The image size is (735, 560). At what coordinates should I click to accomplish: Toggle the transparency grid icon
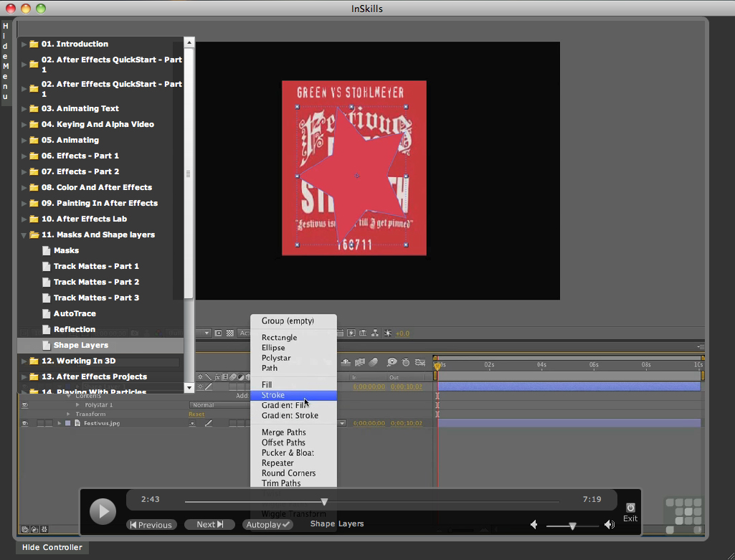click(x=229, y=333)
